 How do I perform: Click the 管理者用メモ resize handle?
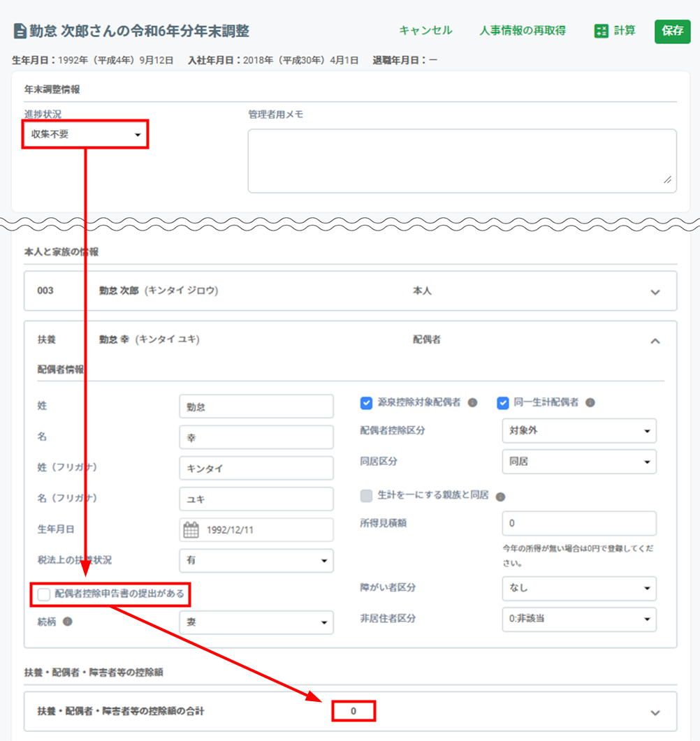667,179
